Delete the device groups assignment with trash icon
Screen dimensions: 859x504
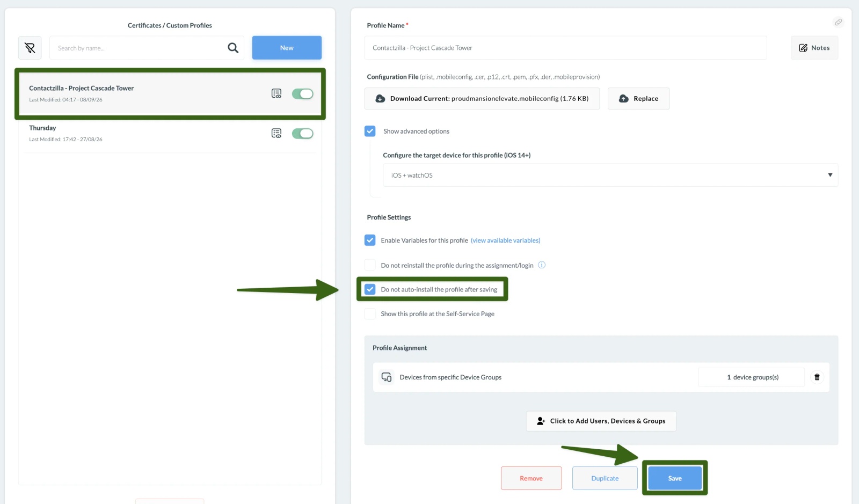(x=817, y=377)
